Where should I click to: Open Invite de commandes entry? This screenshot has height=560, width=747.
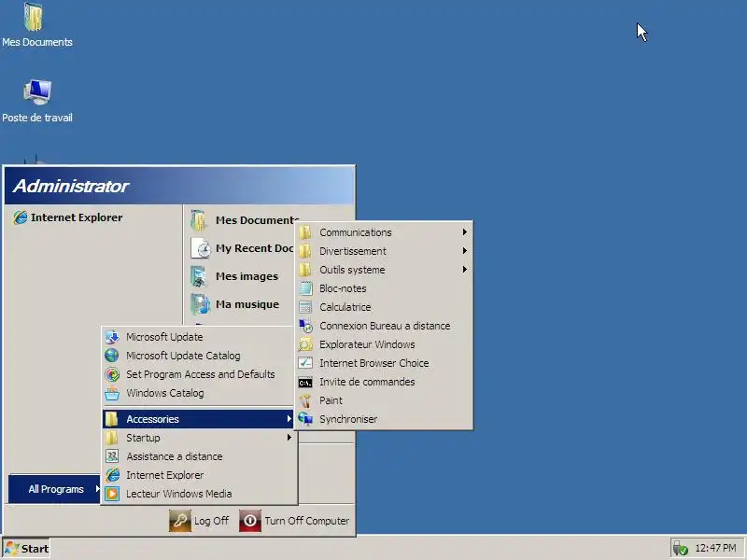[384, 382]
